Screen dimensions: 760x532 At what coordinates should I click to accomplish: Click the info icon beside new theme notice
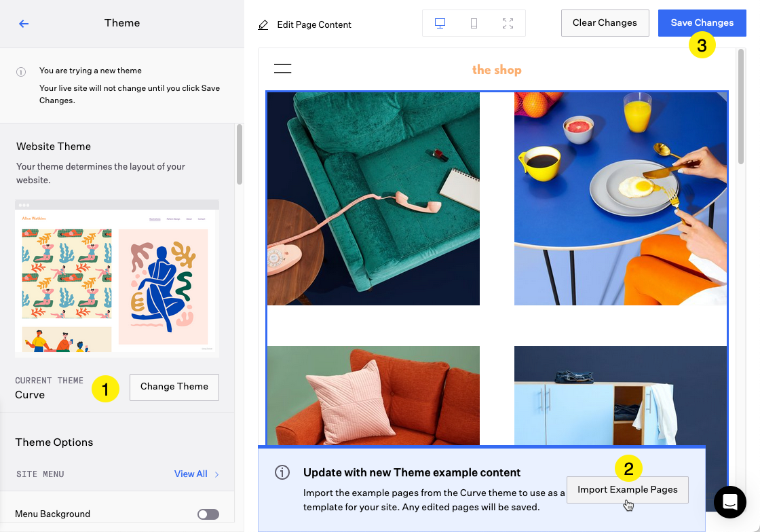click(x=21, y=71)
